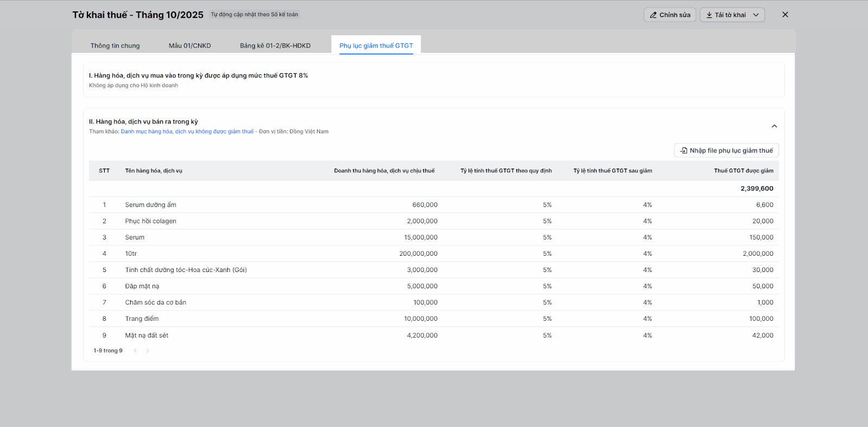
Task: Go to next page of table
Action: 148,351
